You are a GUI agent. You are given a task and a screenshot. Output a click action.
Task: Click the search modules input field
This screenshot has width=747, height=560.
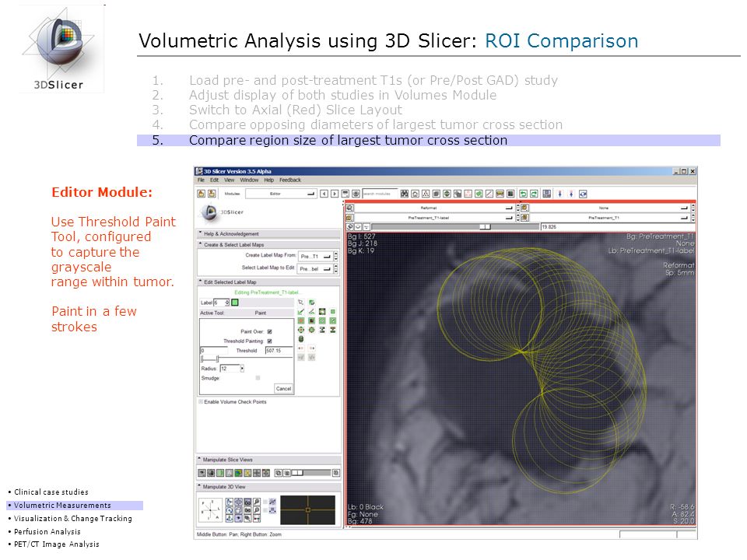coord(380,194)
